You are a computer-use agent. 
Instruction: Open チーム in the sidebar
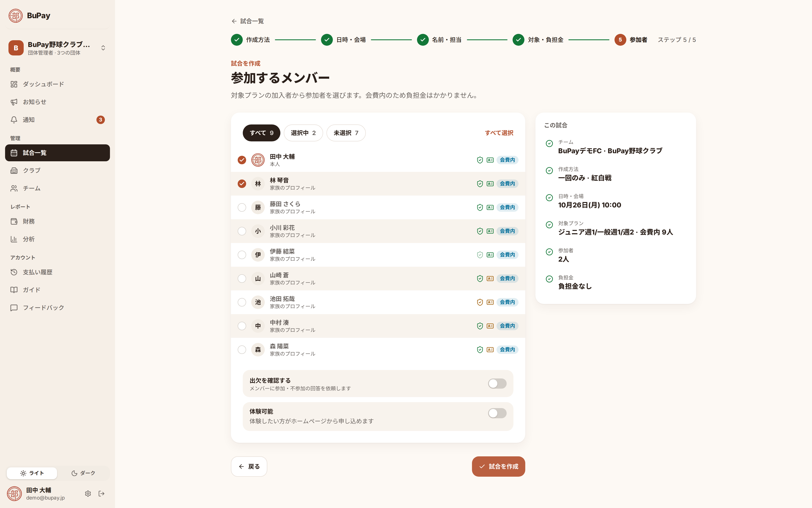57,188
